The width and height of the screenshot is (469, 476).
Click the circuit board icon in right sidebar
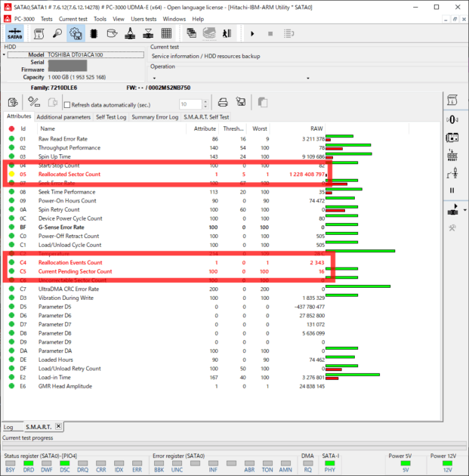coord(452,138)
